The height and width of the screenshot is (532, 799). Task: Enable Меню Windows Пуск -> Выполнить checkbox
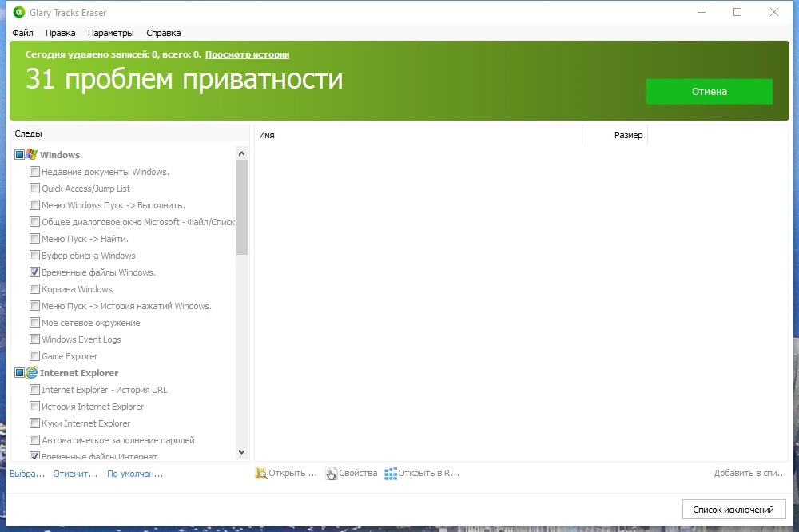coord(34,204)
